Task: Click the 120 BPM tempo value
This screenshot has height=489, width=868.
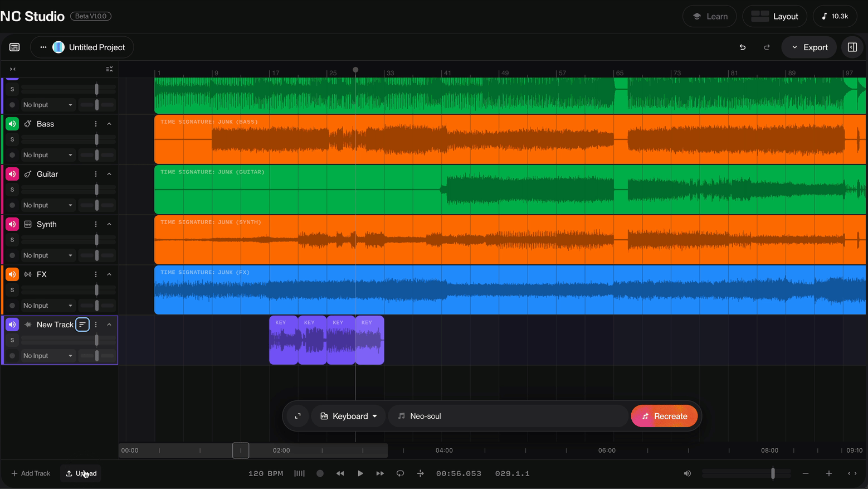Action: coord(266,473)
